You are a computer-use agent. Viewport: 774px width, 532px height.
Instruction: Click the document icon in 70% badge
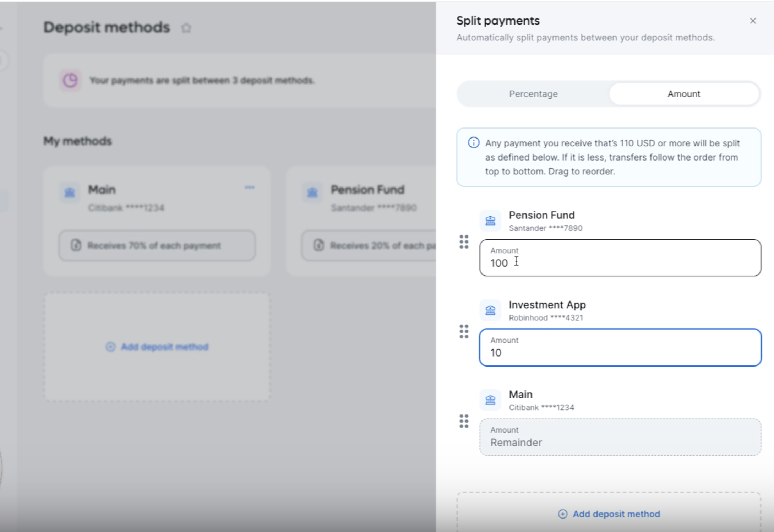point(76,245)
